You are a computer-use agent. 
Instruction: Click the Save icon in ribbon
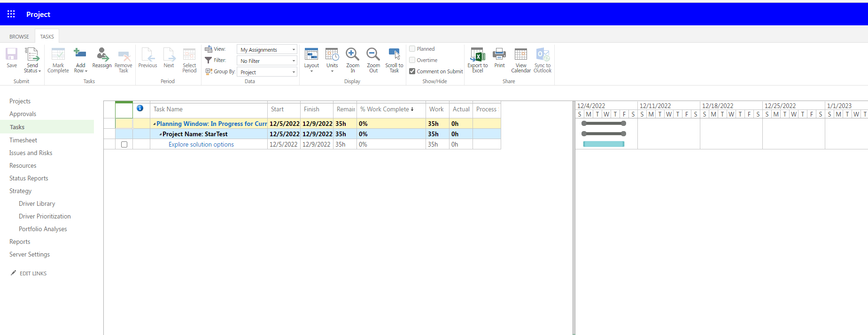tap(12, 54)
